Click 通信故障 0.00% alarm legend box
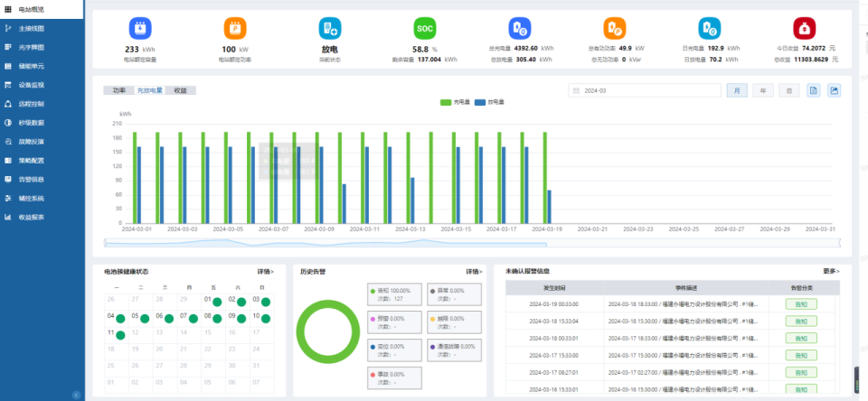 pos(455,350)
